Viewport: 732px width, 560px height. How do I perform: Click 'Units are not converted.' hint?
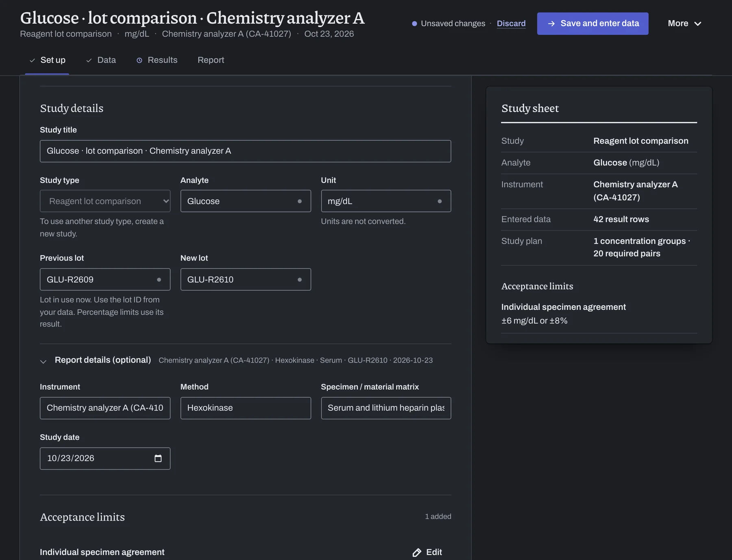[363, 221]
